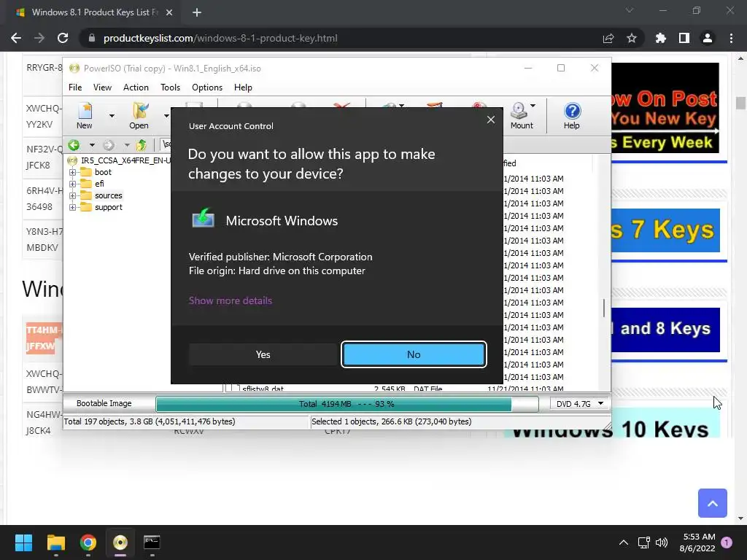Open the Options menu in PowerISO
The image size is (747, 560).
point(207,87)
